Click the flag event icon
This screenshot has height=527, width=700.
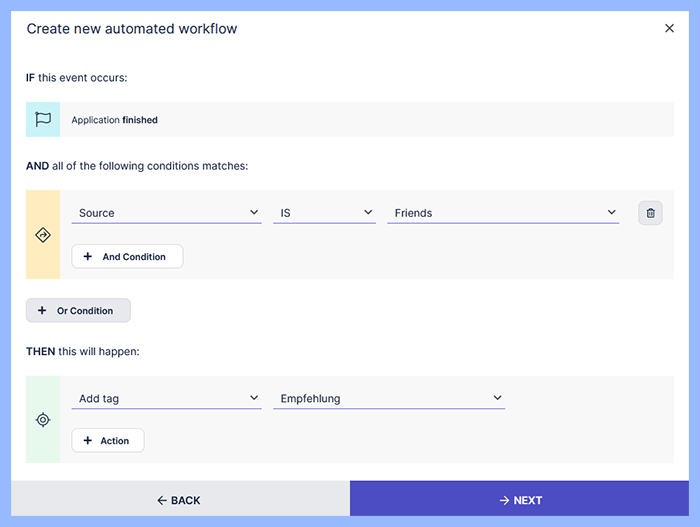[x=43, y=119]
